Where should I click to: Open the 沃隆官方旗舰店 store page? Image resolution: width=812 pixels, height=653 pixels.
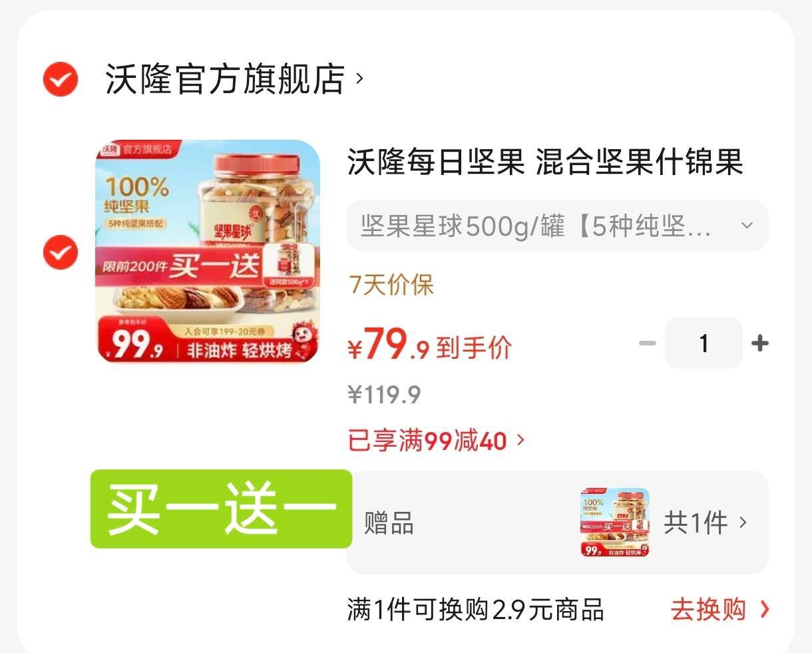225,80
